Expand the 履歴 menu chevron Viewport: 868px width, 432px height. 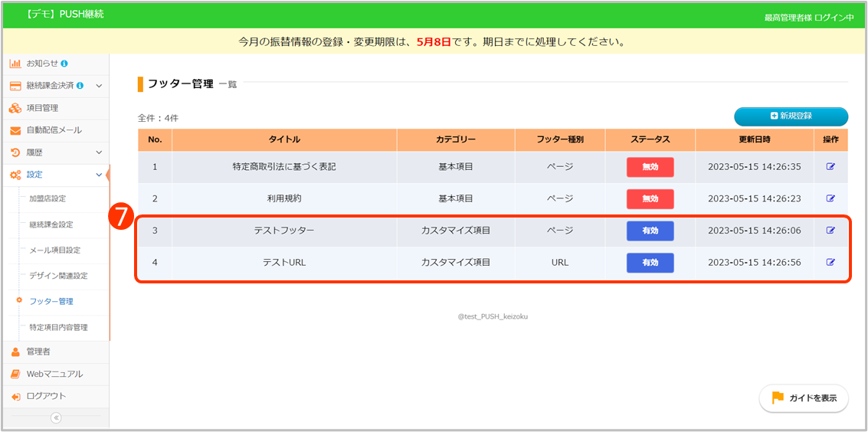point(99,152)
